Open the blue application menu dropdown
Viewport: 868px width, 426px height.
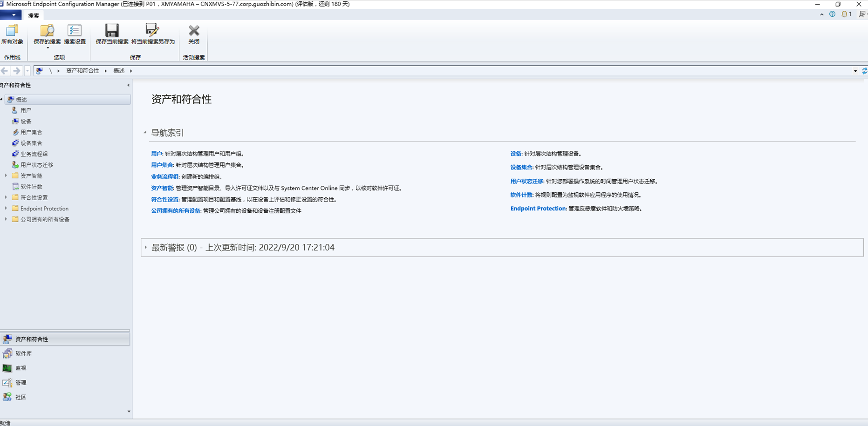coord(11,15)
